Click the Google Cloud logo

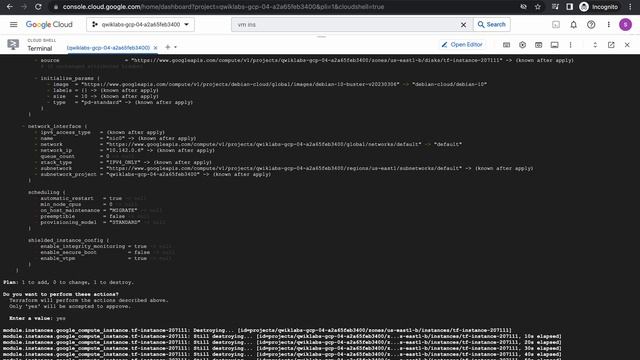point(49,24)
